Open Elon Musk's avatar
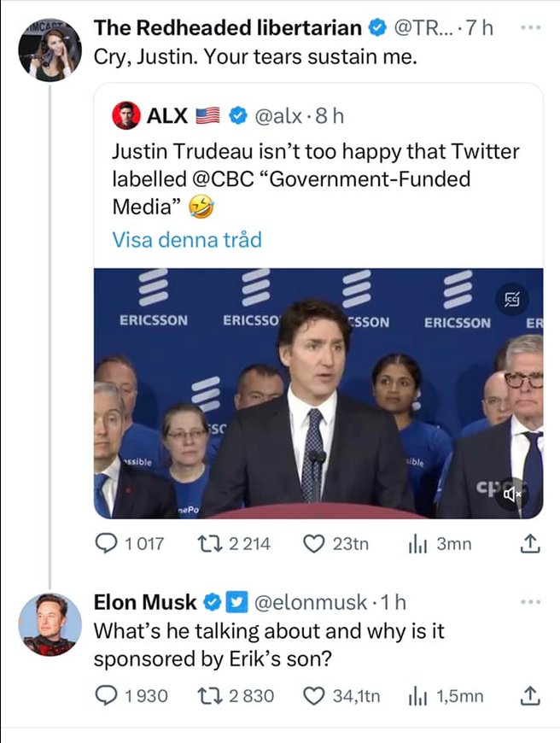Image resolution: width=560 pixels, height=743 pixels. tap(50, 623)
